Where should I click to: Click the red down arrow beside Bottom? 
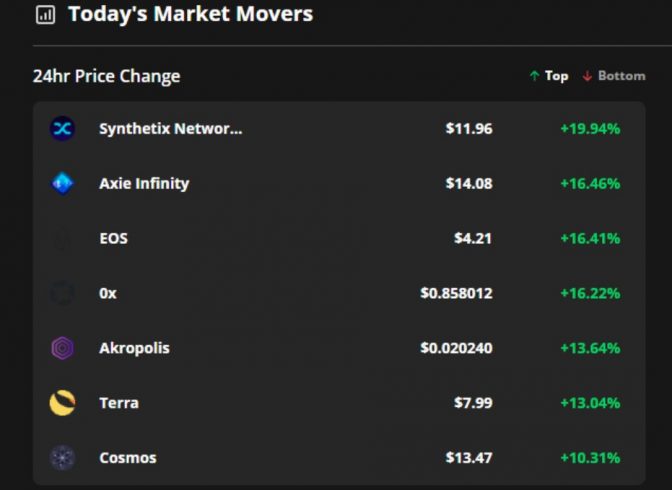click(587, 76)
